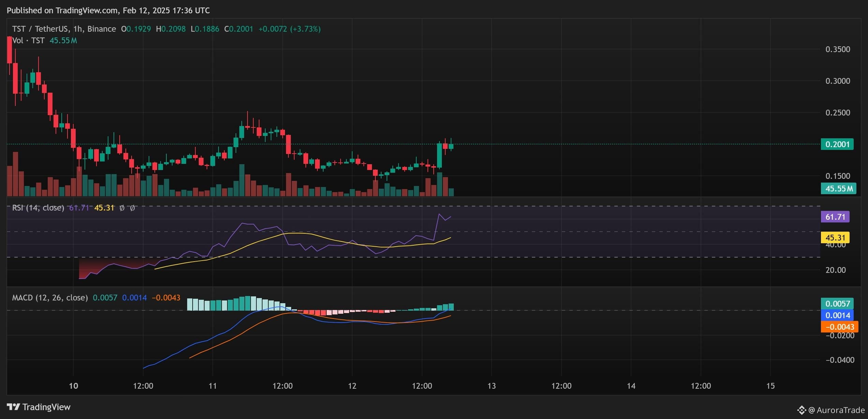The height and width of the screenshot is (419, 868).
Task: Click the tall green breakout candle near 0.2001
Action: (x=439, y=156)
